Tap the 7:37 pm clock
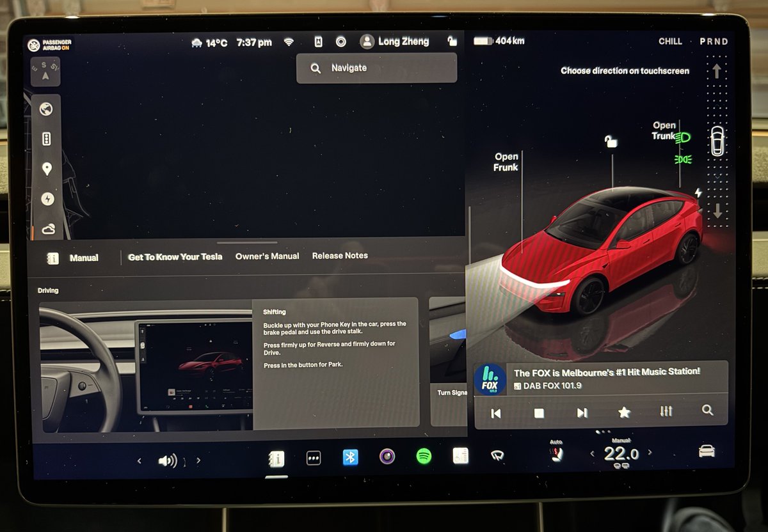This screenshot has height=532, width=768. click(x=253, y=42)
